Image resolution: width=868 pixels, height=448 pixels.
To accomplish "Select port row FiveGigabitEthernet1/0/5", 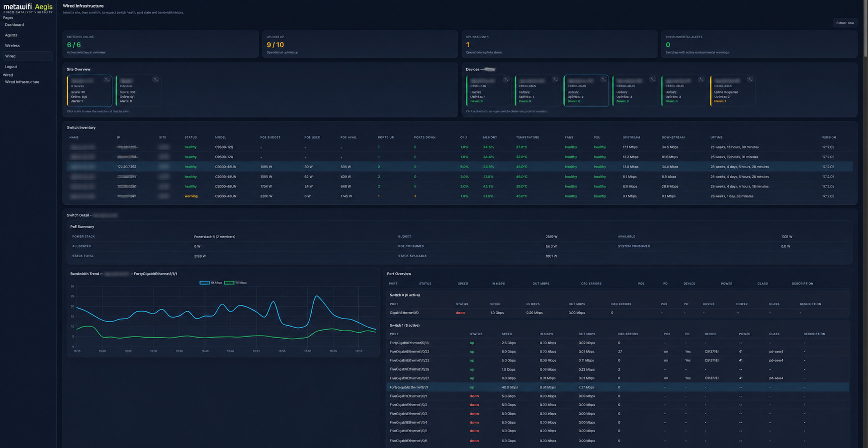I will pyautogui.click(x=618, y=431).
